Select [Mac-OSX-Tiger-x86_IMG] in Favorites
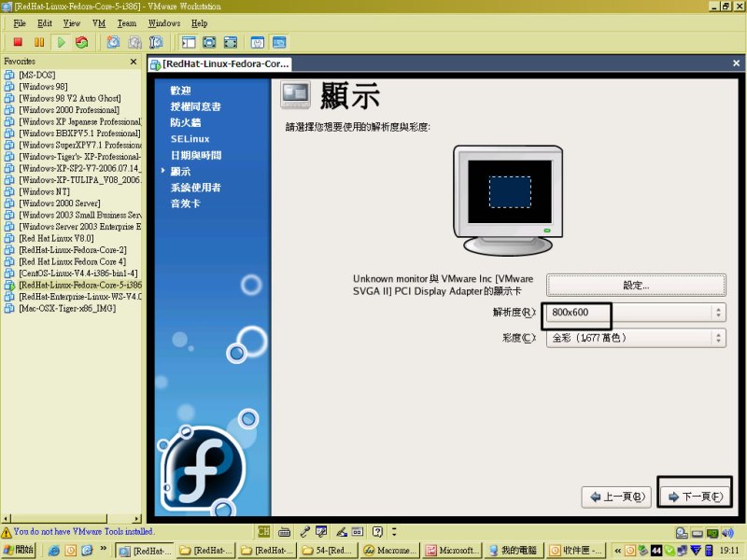The image size is (747, 560). point(67,308)
